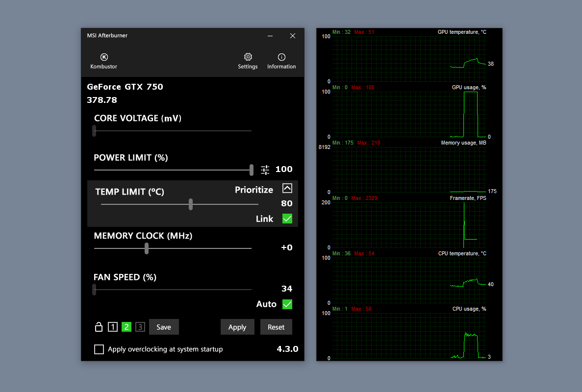Launch Kombustor stress test
This screenshot has height=392, width=582.
103,60
